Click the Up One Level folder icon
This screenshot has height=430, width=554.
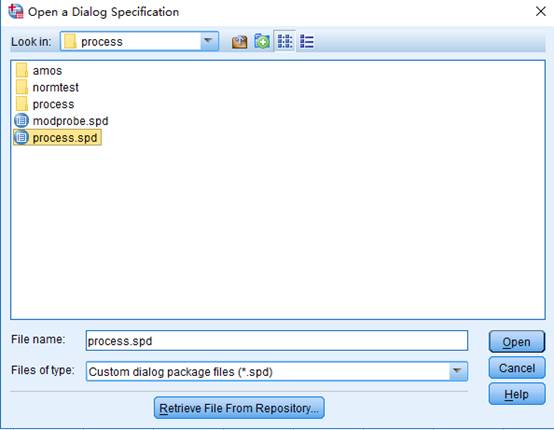pyautogui.click(x=239, y=42)
